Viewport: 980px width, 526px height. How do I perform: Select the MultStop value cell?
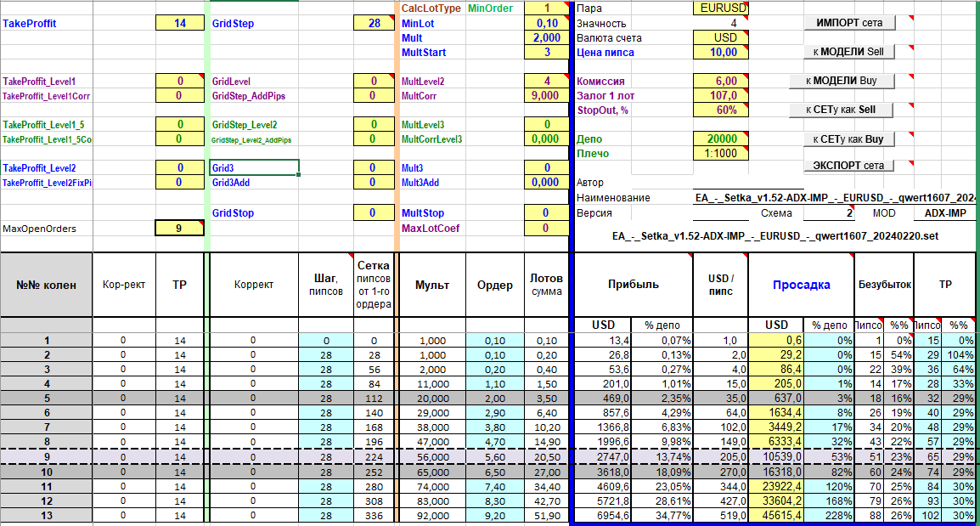click(x=547, y=213)
